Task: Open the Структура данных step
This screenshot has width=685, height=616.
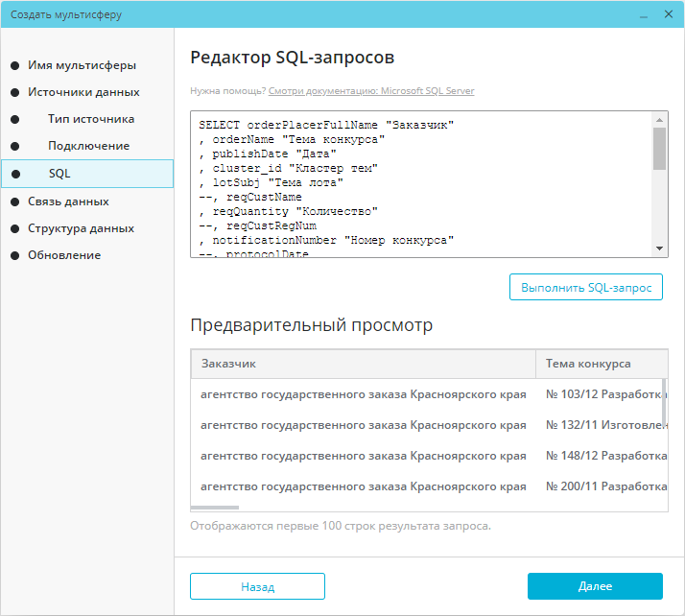Action: coord(81,228)
